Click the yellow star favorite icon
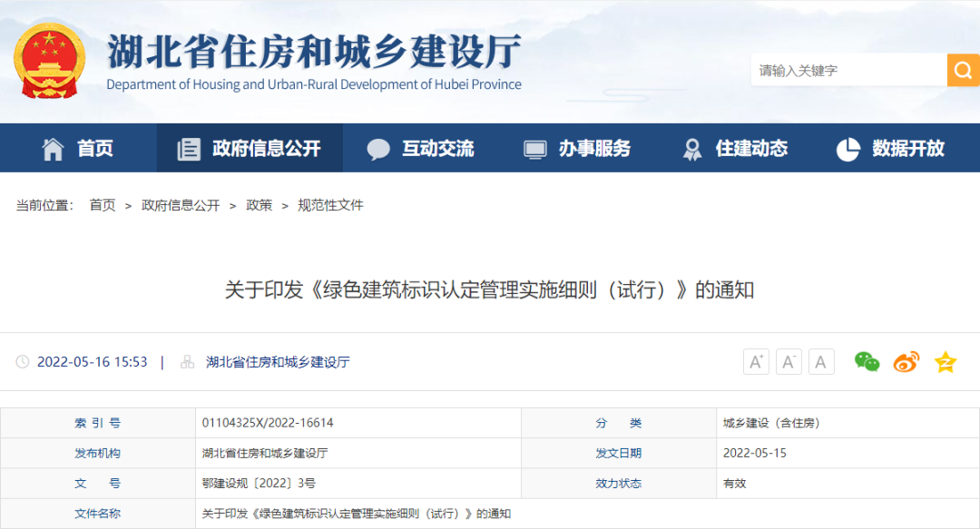 (946, 362)
